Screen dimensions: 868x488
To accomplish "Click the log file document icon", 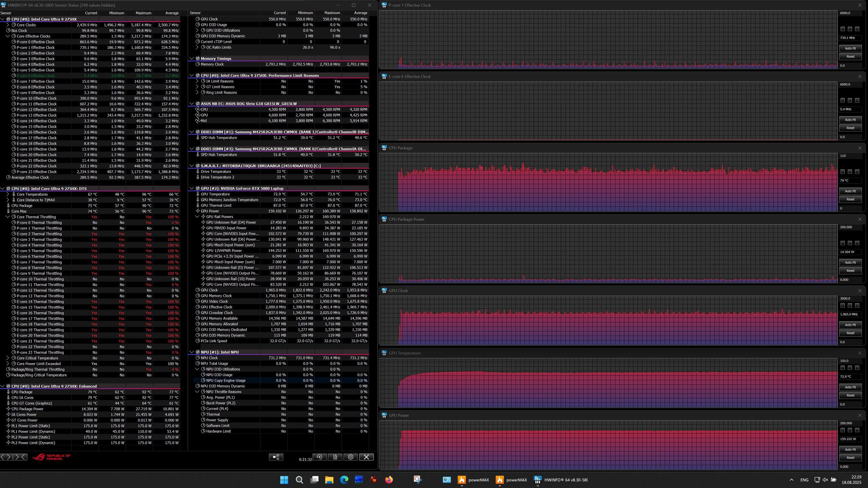I will coord(335,457).
